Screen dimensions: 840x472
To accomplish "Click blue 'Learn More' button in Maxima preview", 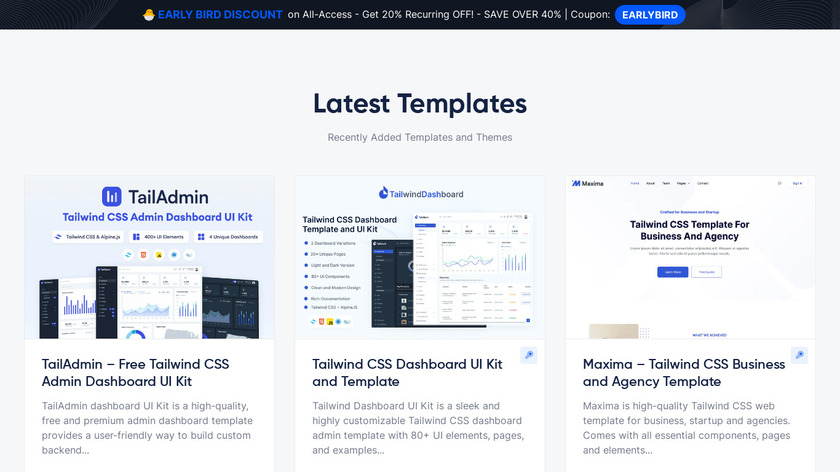I will 673,272.
